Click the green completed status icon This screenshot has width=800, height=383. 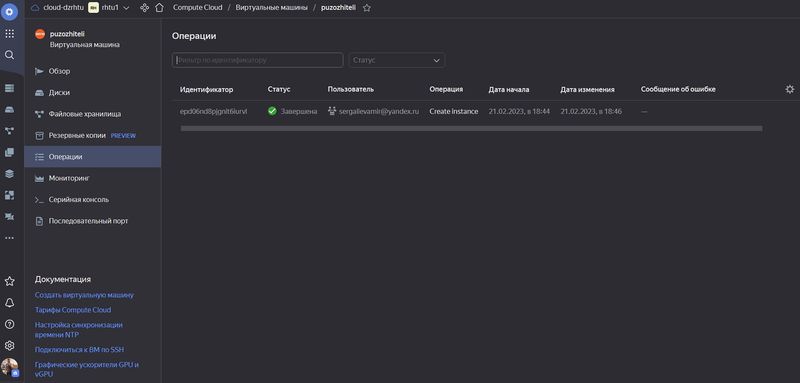272,111
